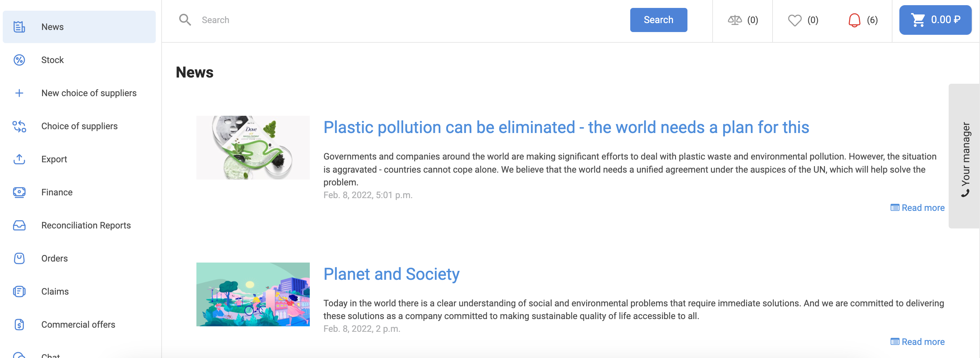980x358 pixels.
Task: Go to Choice of suppliers
Action: pos(79,126)
